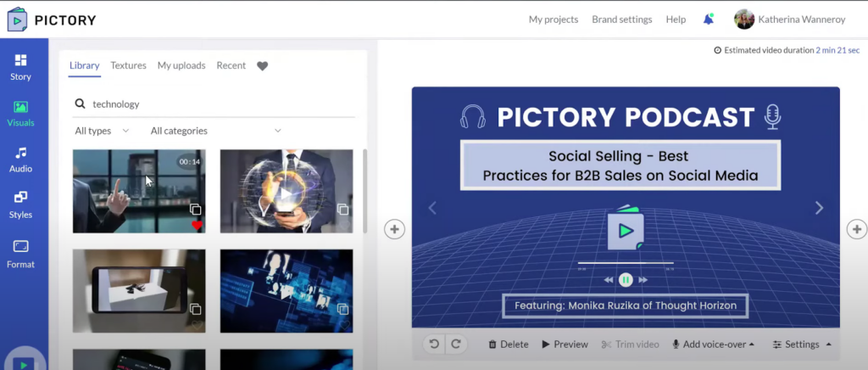Select the Audio sidebar icon
This screenshot has width=868, height=370.
coord(20,160)
